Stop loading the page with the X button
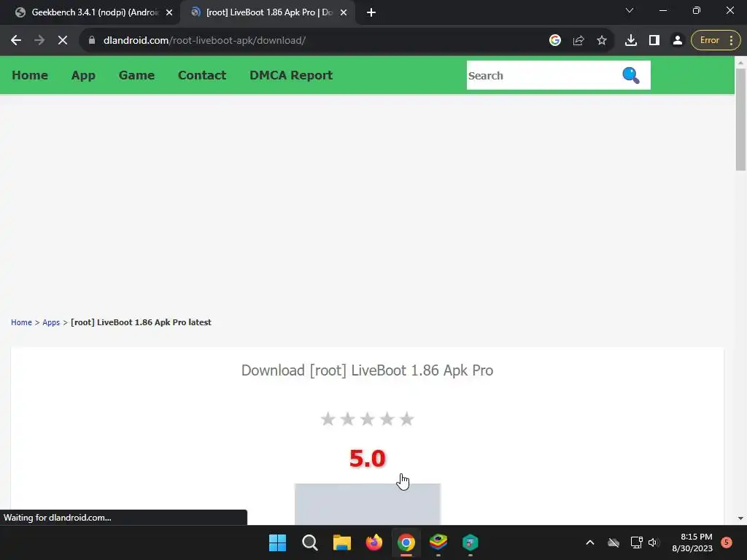The width and height of the screenshot is (747, 560). tap(63, 41)
